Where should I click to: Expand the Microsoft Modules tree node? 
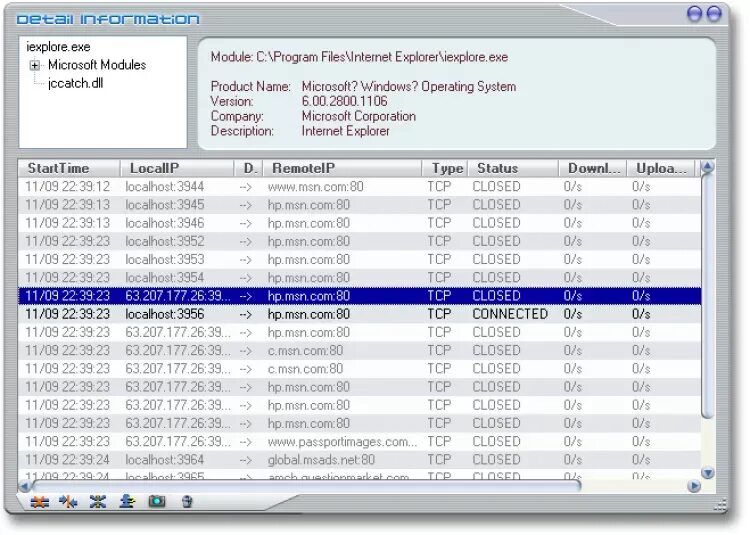34,66
